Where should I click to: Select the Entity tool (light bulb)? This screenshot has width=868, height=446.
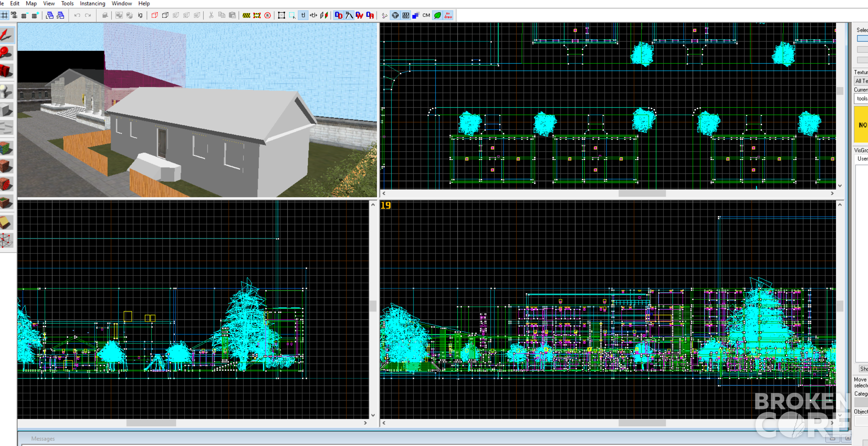click(x=6, y=91)
